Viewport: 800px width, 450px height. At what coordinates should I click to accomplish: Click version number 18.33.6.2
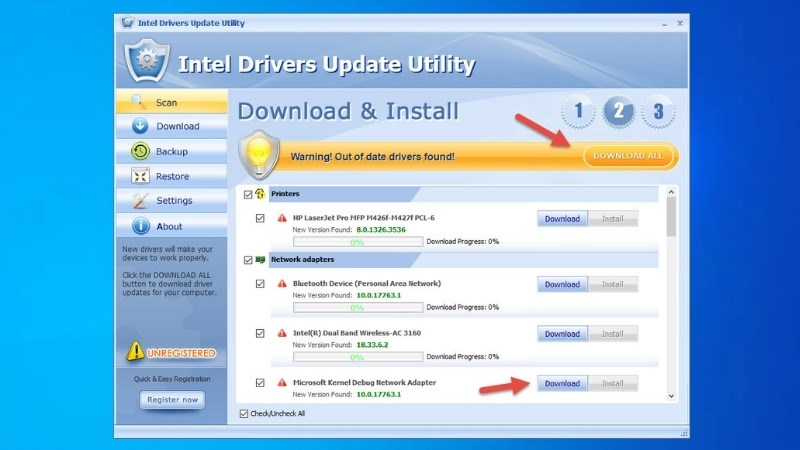coord(372,345)
